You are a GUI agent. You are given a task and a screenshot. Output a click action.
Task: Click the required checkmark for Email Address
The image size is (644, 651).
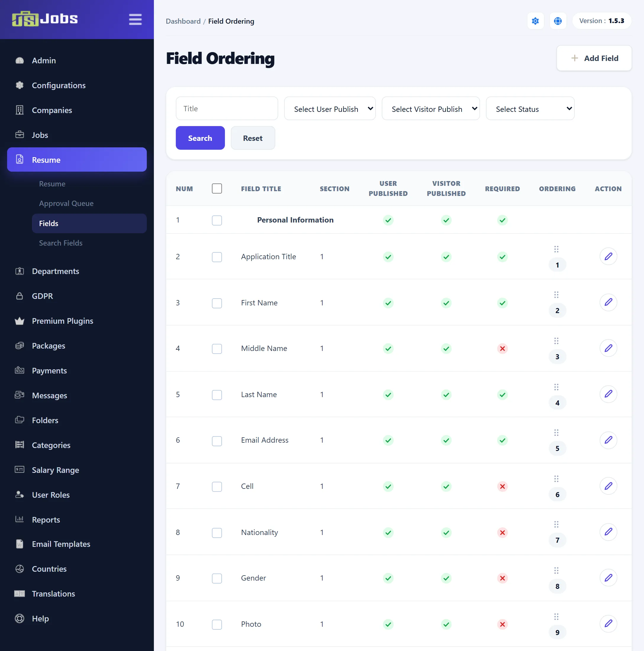pos(502,440)
